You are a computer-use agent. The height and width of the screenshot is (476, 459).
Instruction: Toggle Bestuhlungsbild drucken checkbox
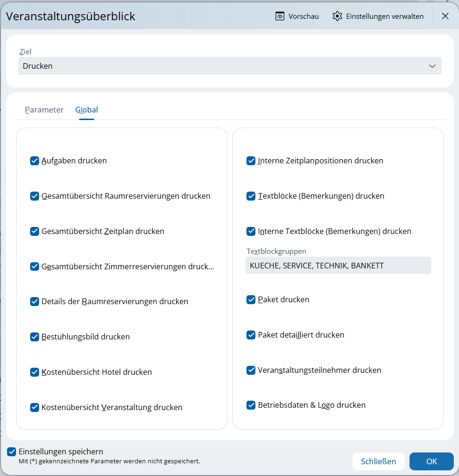(34, 337)
